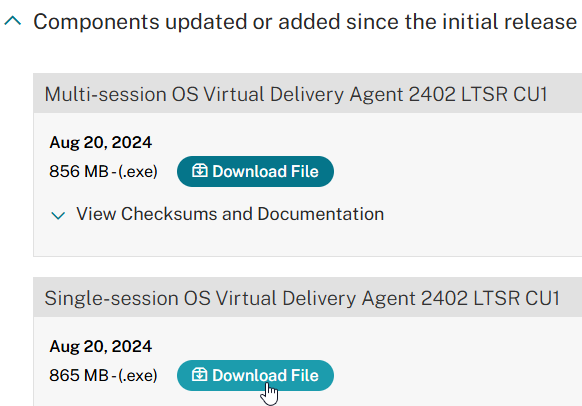This screenshot has height=406, width=582.
Task: Download the Multi-session OS VDA file
Action: pos(255,171)
